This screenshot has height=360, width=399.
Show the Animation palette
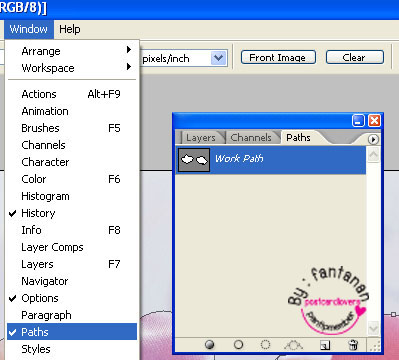pyautogui.click(x=72, y=111)
